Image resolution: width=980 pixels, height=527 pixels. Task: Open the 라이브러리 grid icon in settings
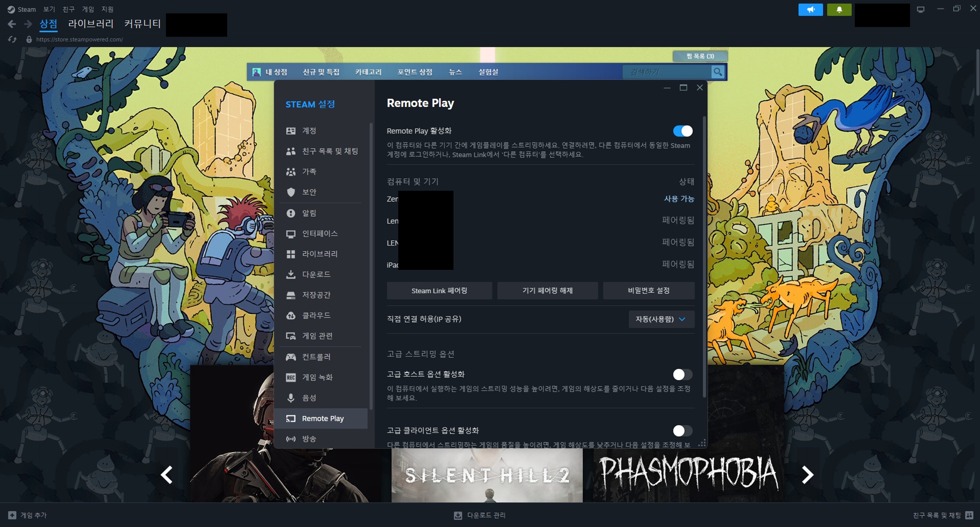coord(291,254)
